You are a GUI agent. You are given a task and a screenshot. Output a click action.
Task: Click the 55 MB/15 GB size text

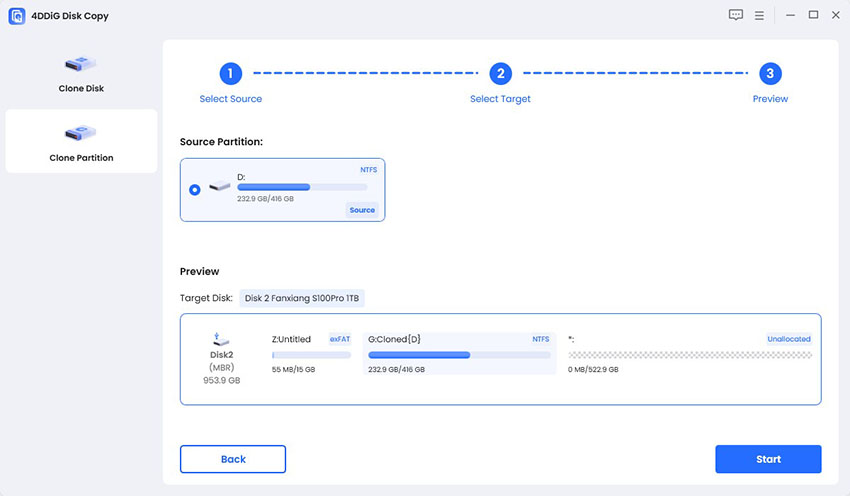293,369
